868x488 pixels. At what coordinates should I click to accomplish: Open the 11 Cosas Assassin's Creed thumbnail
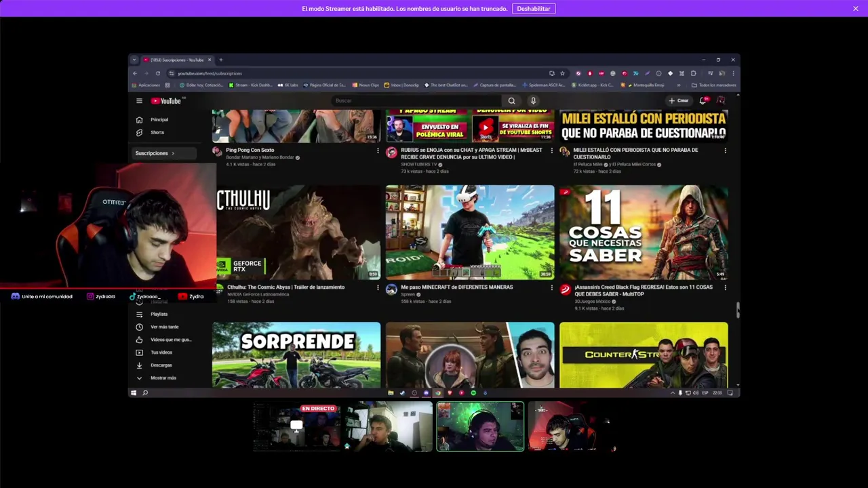coord(644,232)
